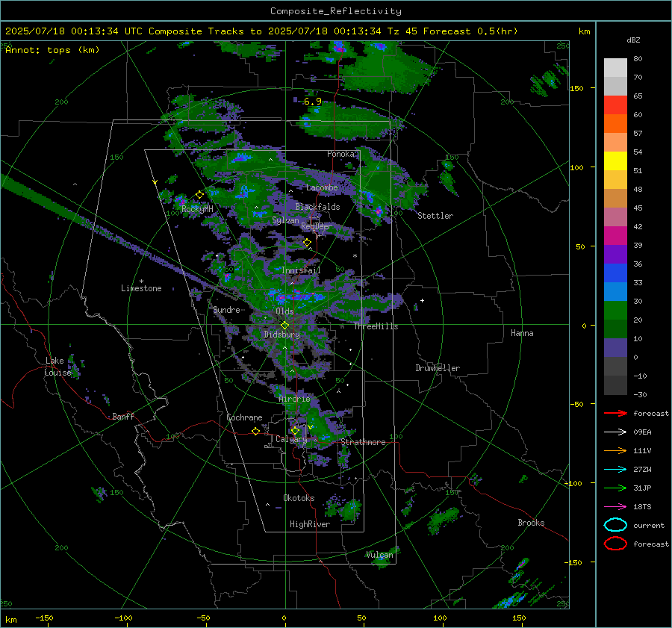Viewport: 672px width, 628px height.
Task: Click the red 65 dBZ color swatch
Action: (x=615, y=105)
